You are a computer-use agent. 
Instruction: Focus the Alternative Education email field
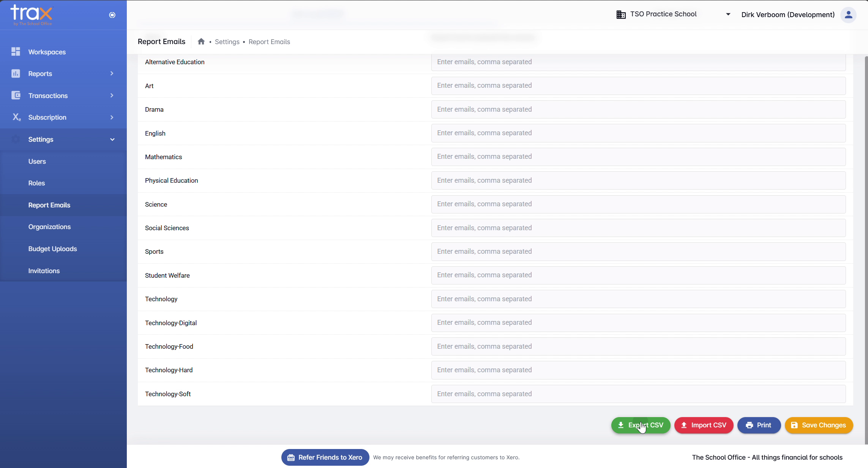638,62
